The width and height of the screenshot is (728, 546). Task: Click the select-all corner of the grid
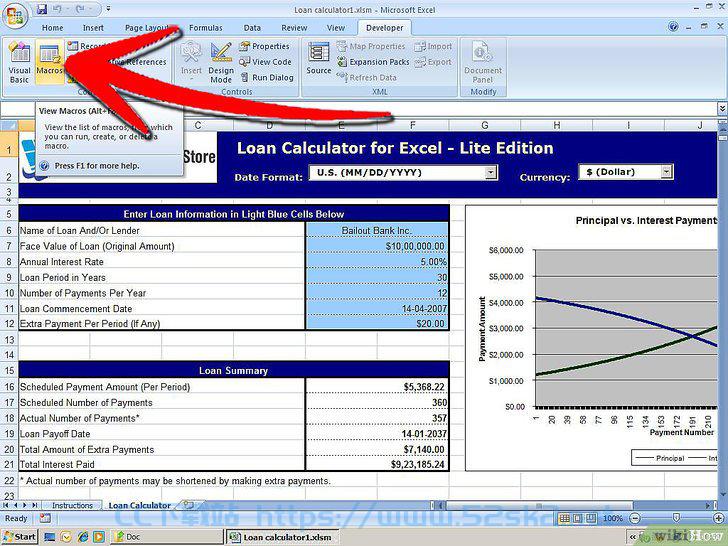coord(9,125)
